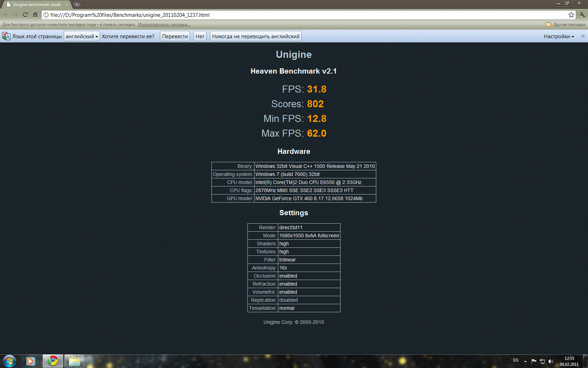The image size is (588, 368).
Task: Open the volume speaker icon
Action: 551,361
